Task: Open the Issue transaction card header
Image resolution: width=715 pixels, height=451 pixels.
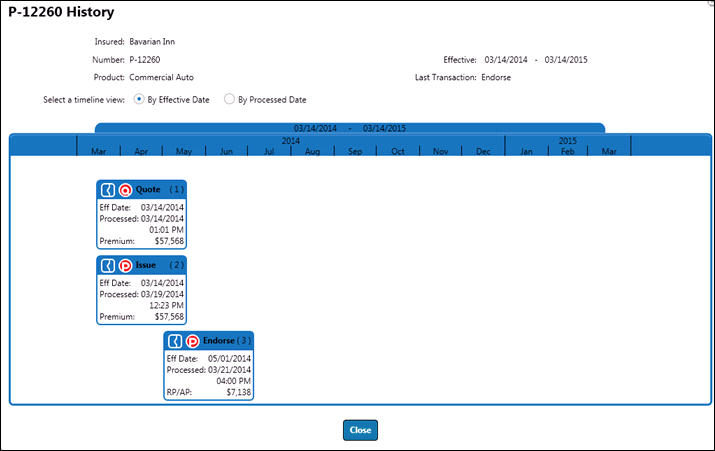Action: click(146, 265)
